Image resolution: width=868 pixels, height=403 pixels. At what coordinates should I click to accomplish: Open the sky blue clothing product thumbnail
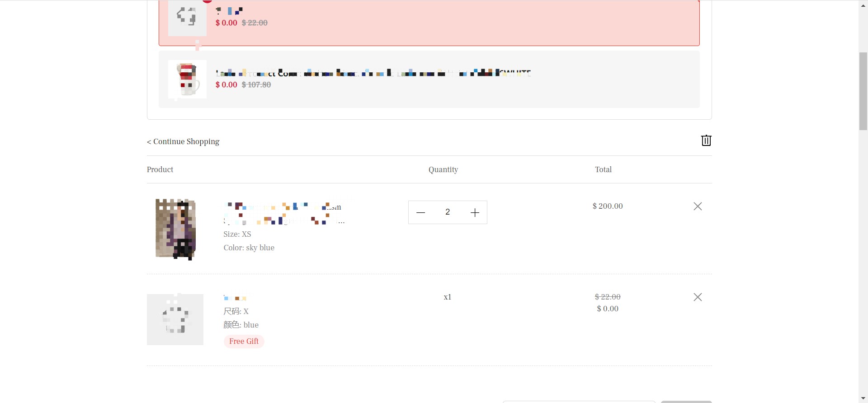pos(175,229)
